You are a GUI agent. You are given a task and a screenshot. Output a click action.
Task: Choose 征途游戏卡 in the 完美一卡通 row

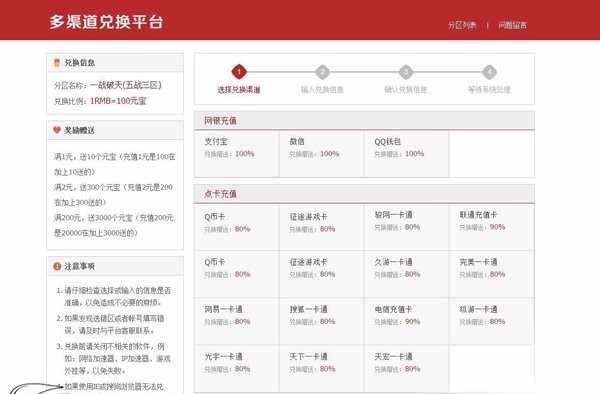322,274
